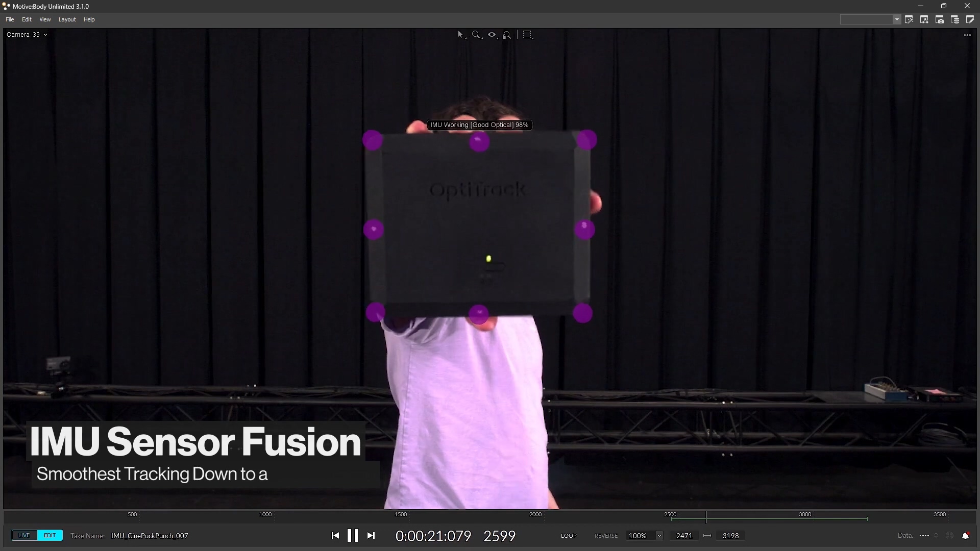Open the Layout menu
Viewport: 980px width, 551px height.
[67, 19]
